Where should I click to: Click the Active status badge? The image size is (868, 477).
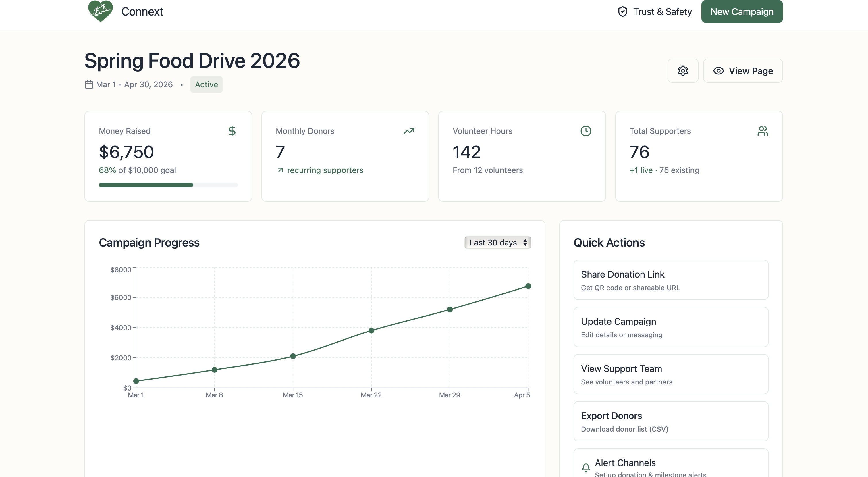(206, 84)
